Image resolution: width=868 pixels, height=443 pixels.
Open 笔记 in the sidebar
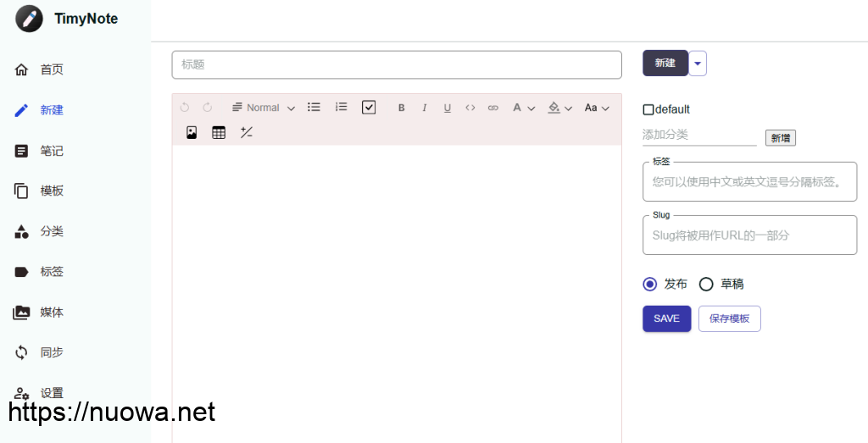tap(51, 151)
